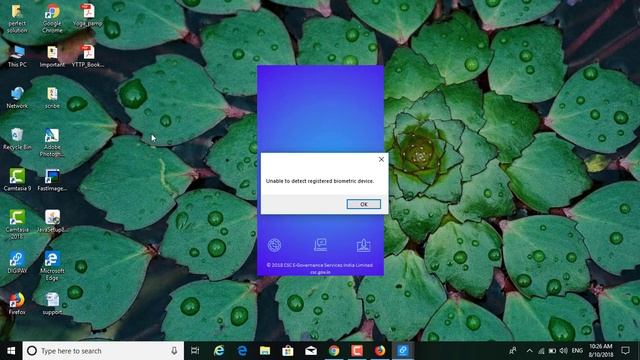Click the microphone icon in taskbar search
The width and height of the screenshot is (640, 360).
[174, 351]
